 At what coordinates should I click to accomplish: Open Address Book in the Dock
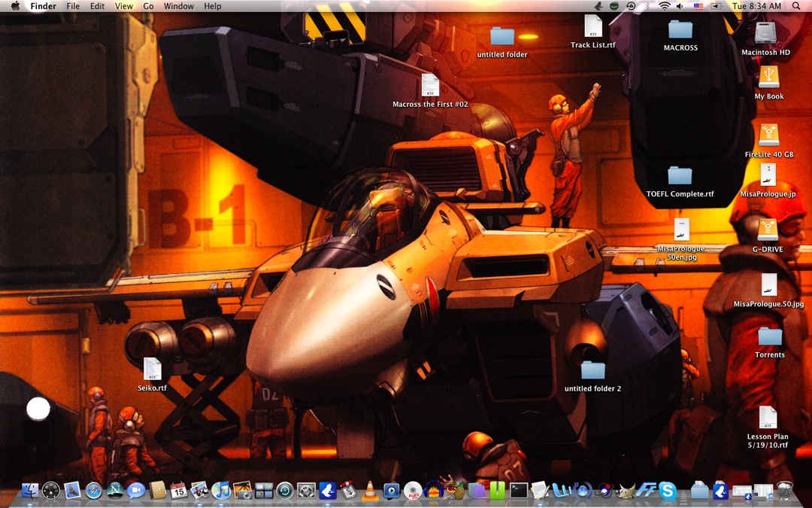tap(157, 490)
